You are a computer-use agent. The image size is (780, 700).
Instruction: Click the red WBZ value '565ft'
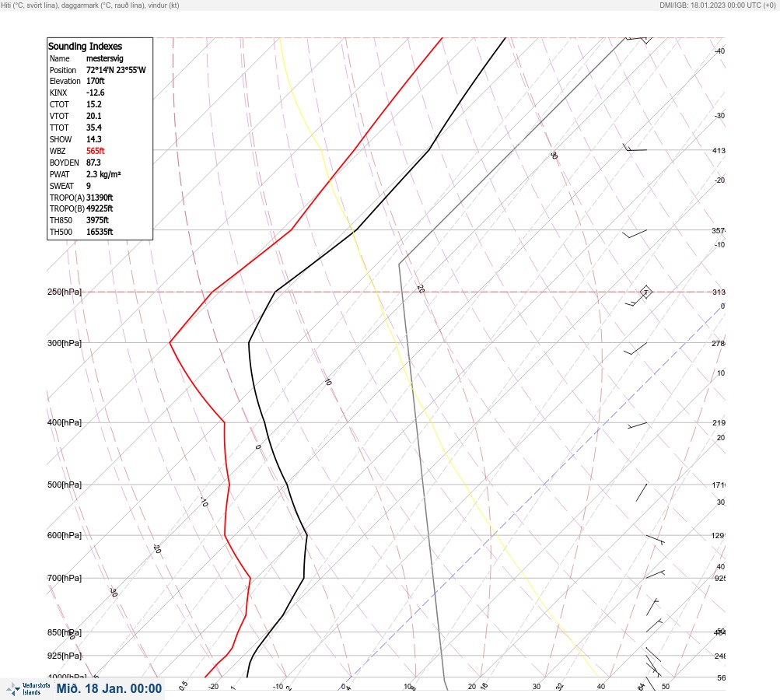[96, 151]
